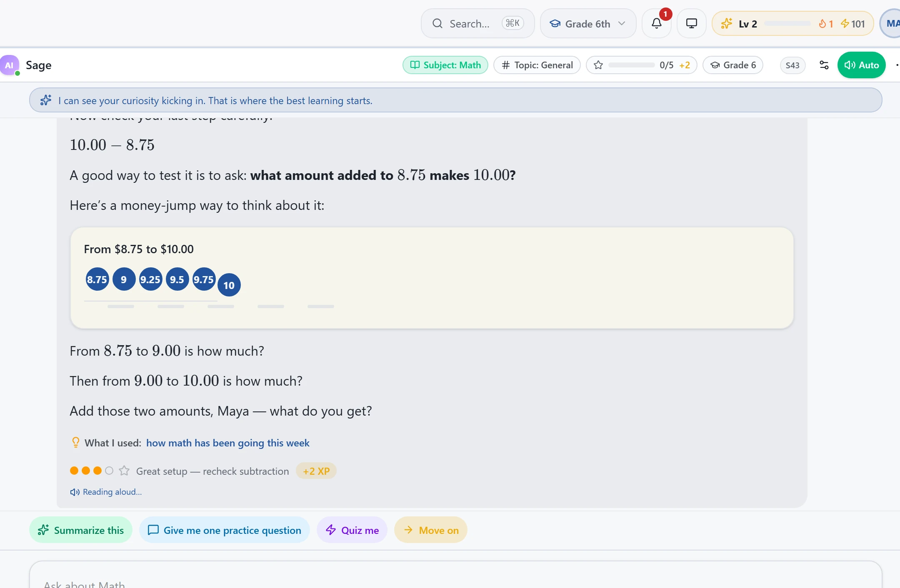Click the flame streak counter
Viewport: 900px width, 588px height.
[x=825, y=24]
